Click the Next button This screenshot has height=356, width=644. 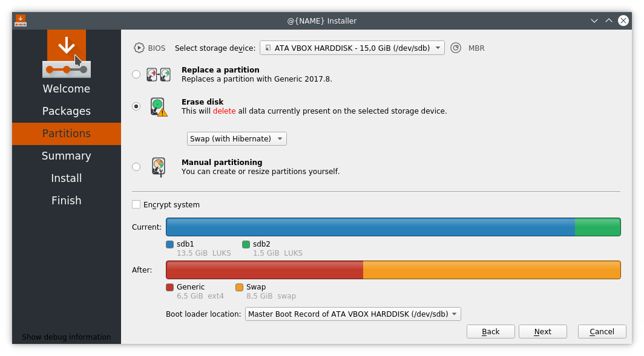542,331
